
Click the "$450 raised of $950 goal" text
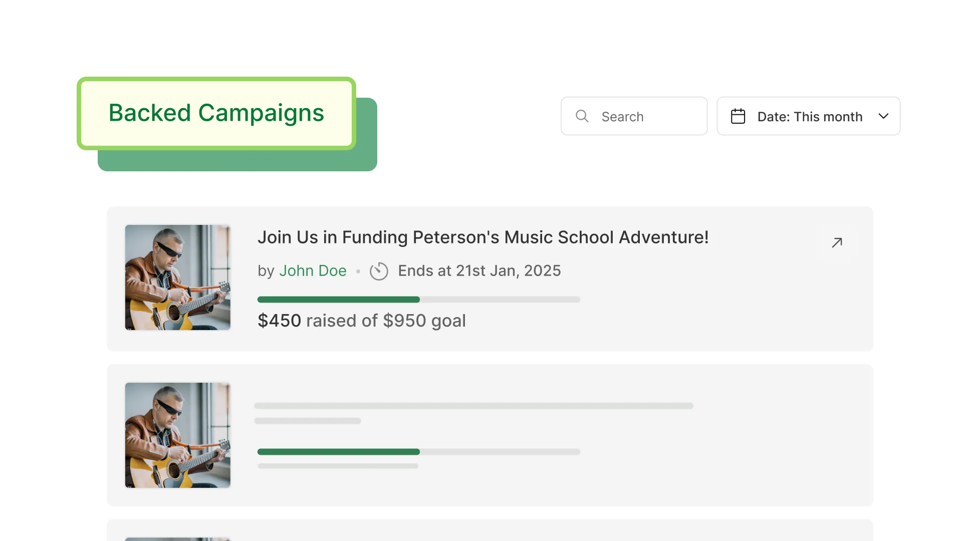tap(361, 321)
